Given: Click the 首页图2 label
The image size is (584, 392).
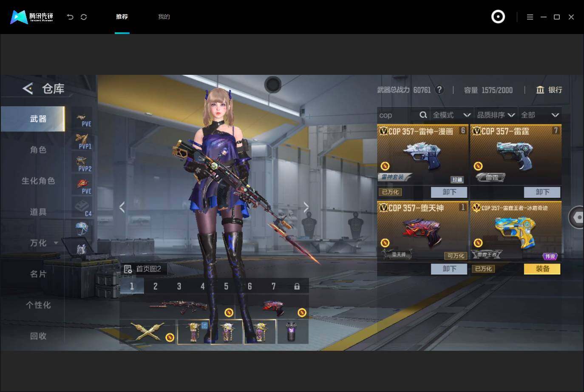Looking at the screenshot, I should (148, 269).
